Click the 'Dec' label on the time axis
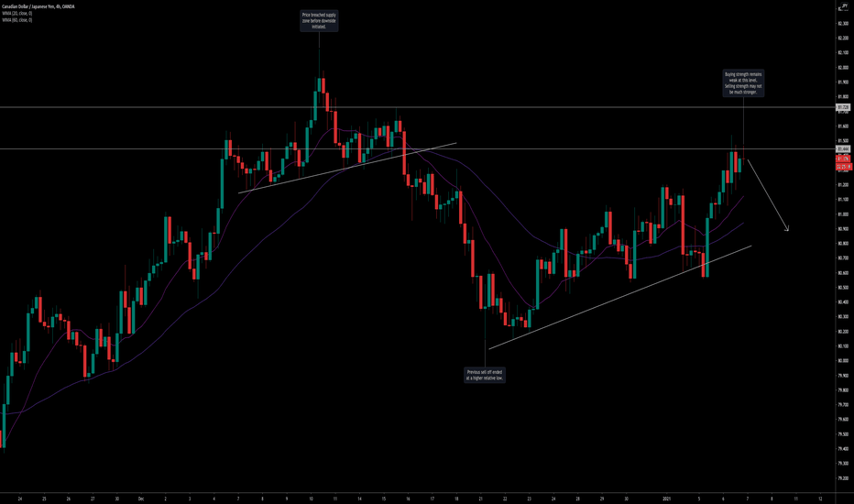This screenshot has width=854, height=504. (x=141, y=499)
